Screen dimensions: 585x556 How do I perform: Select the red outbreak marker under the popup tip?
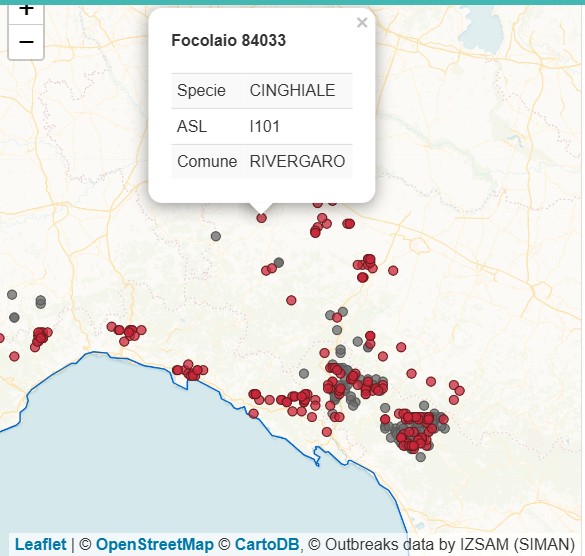262,218
